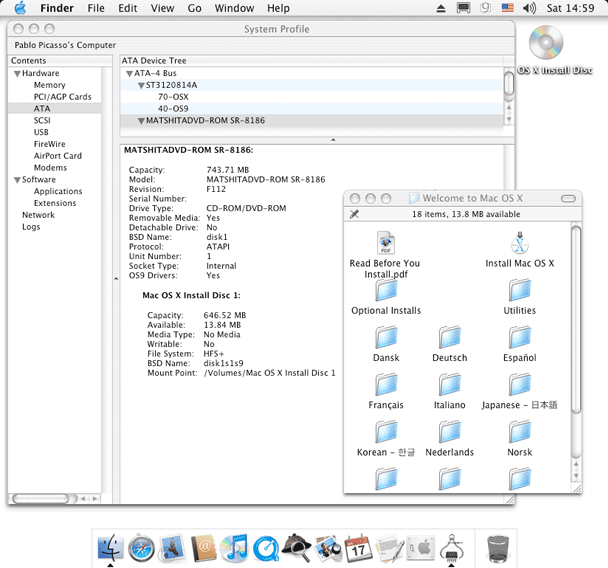Open the Displays menu bar icon
Screen dimensions: 608x568
point(463,8)
